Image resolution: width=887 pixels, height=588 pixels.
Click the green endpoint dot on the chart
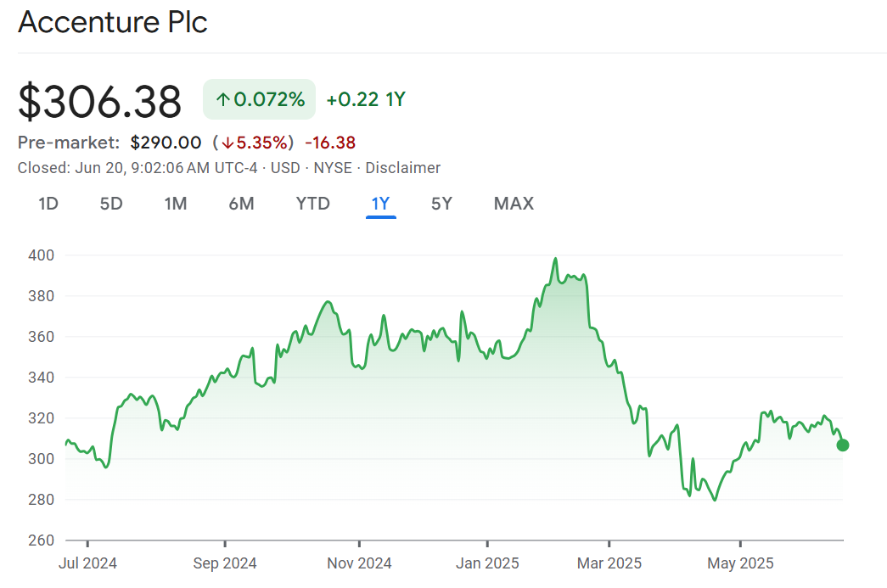[x=842, y=445]
